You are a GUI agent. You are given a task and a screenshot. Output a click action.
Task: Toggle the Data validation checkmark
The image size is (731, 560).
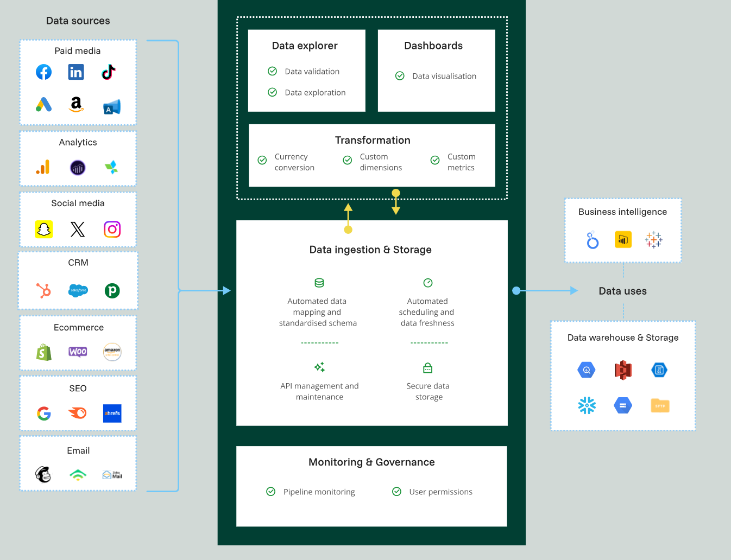coord(272,71)
